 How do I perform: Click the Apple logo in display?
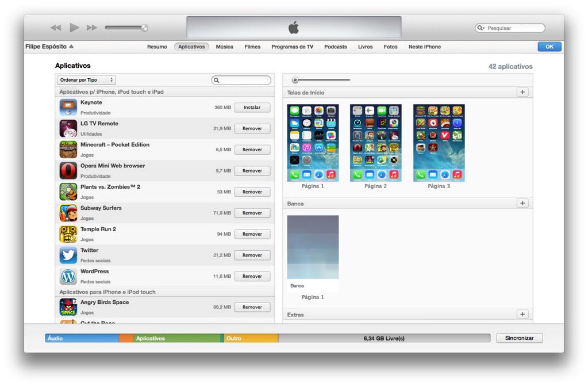tap(294, 28)
